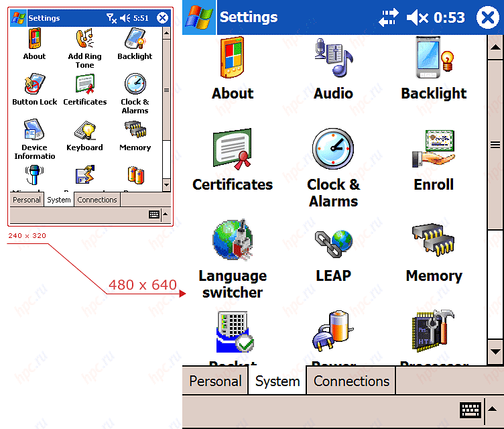Viewport: 504px width, 429px height.
Task: Open Backlight in the small Settings window
Action: point(135,44)
